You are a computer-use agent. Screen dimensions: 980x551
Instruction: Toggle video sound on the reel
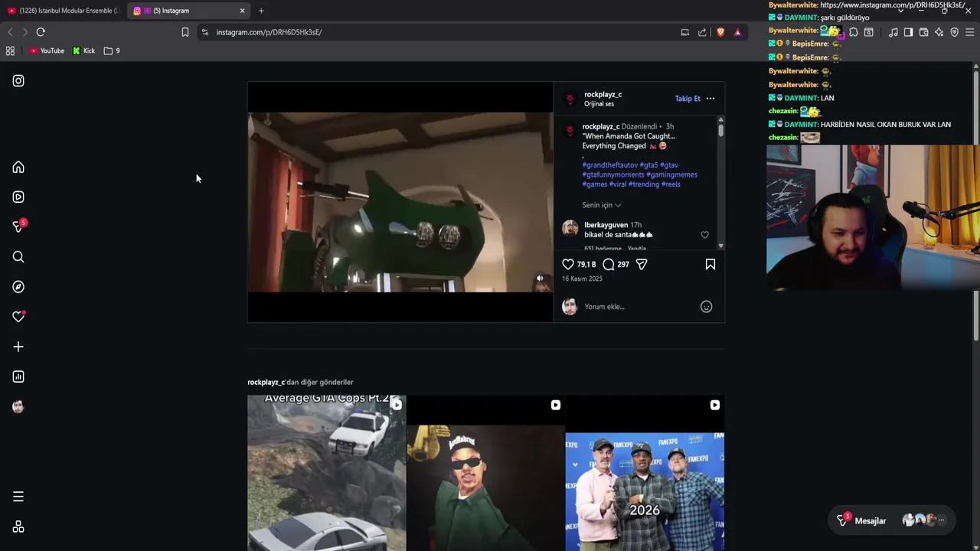(540, 279)
